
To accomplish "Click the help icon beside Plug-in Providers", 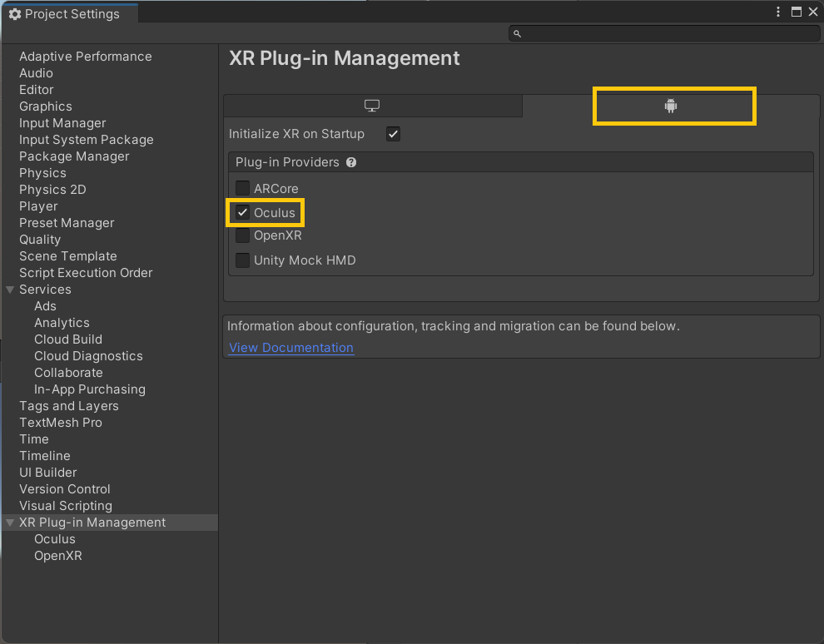I will [x=351, y=162].
